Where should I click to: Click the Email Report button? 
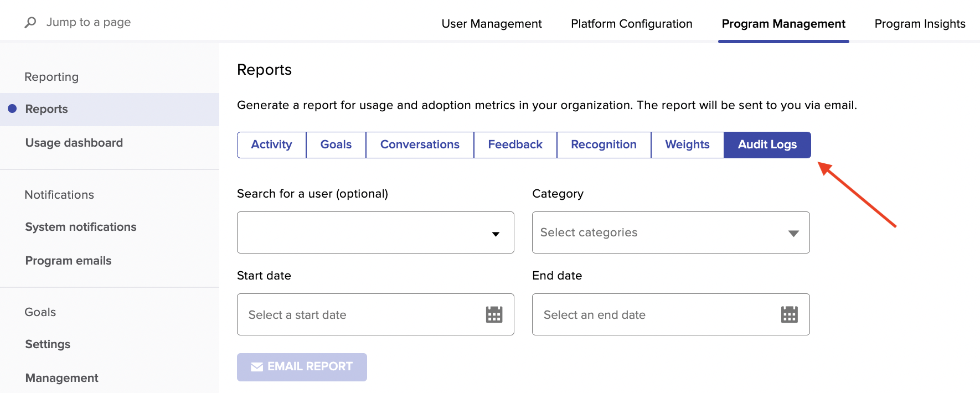[302, 367]
